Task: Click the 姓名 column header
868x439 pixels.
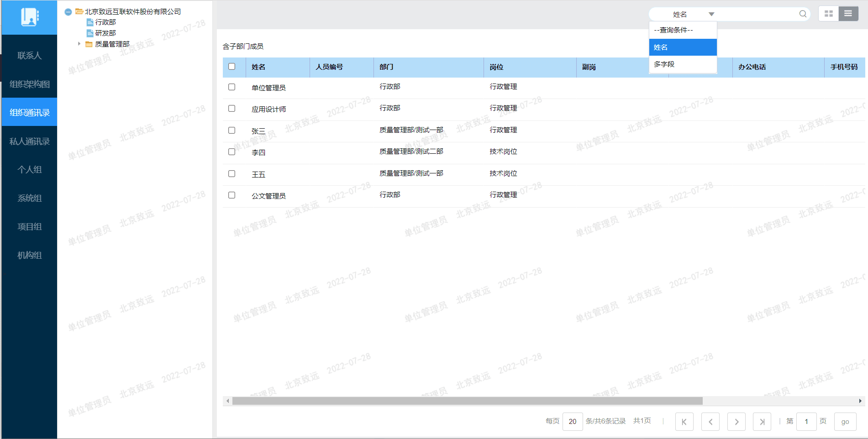Action: [x=278, y=67]
